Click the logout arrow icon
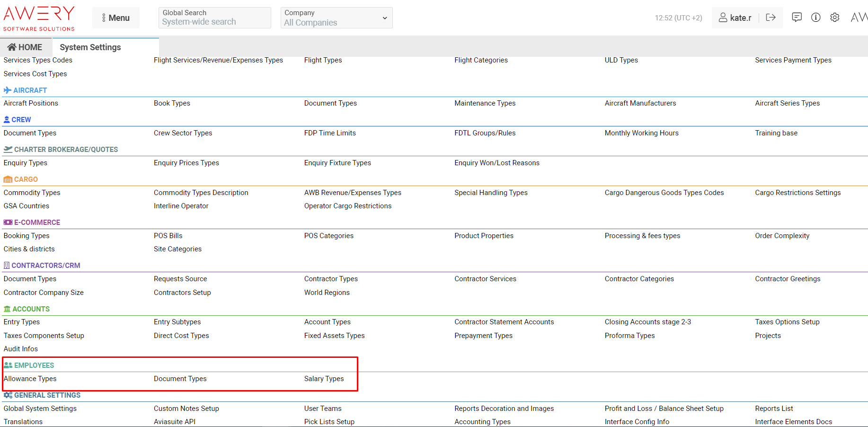This screenshot has width=868, height=427. (x=771, y=18)
